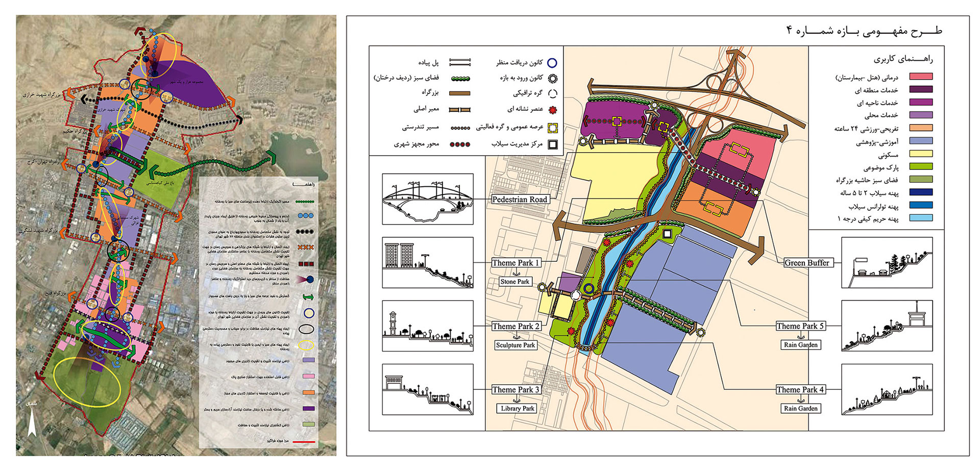Pick the bright green theme park color swatch

920,166
